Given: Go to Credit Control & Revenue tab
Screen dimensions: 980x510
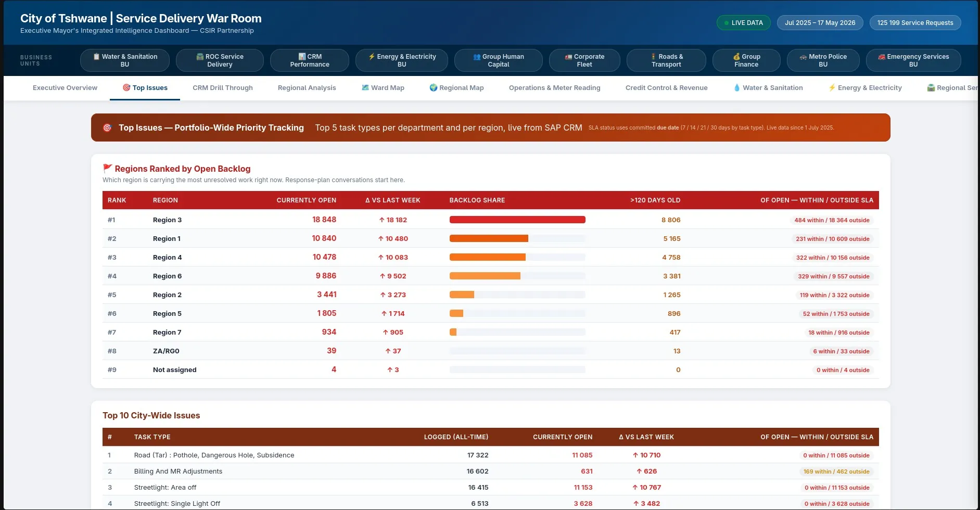Looking at the screenshot, I should click(x=667, y=88).
